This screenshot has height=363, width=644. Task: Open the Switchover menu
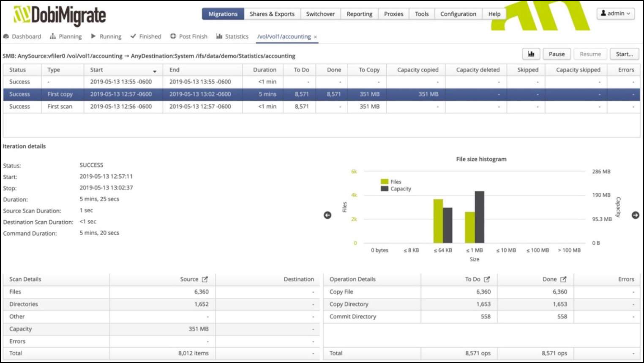[320, 14]
